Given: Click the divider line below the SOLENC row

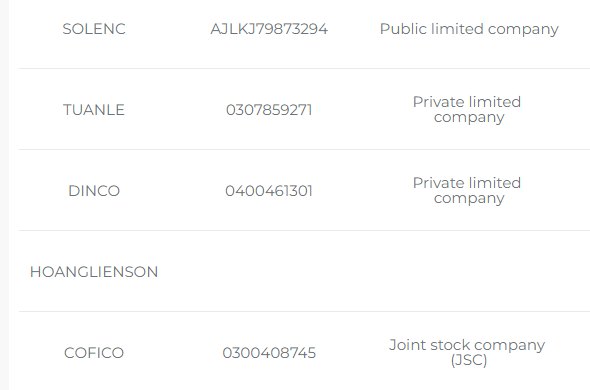Looking at the screenshot, I should coord(304,69).
